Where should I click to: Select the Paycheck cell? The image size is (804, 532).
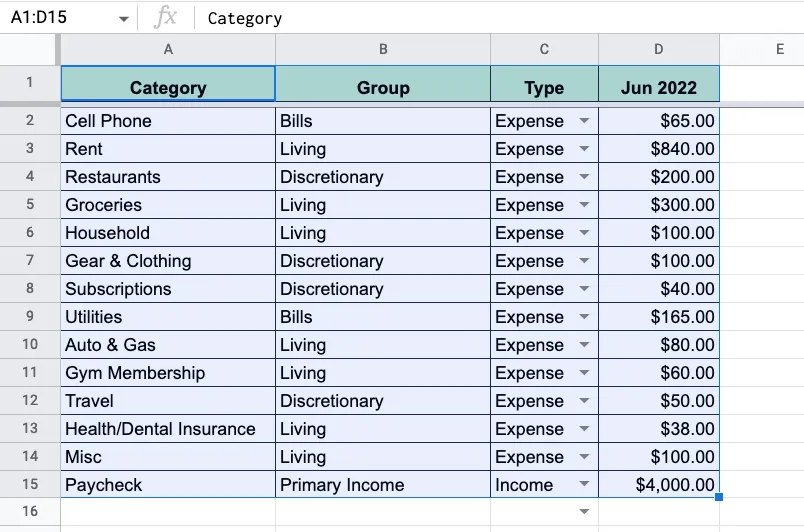click(168, 484)
